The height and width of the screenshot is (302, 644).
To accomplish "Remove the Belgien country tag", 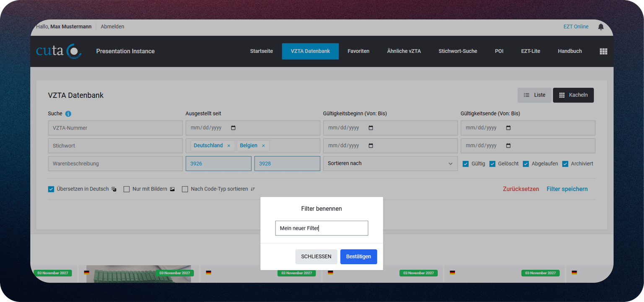I will (263, 146).
